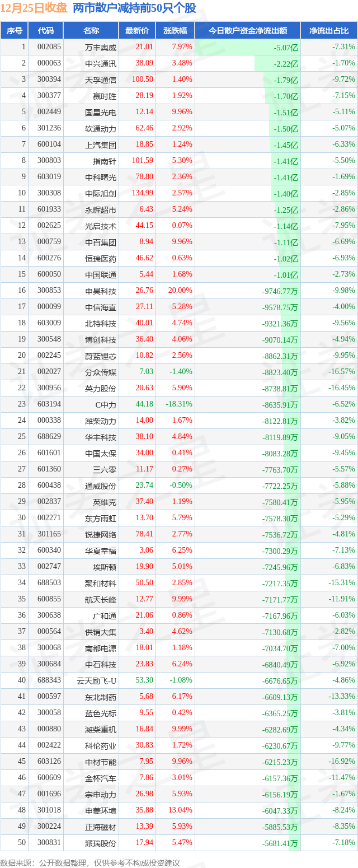
Task: Select stock name 英力股份
Action: pyautogui.click(x=101, y=388)
